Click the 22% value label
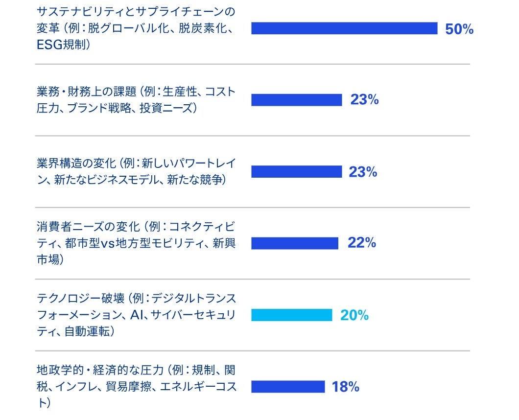Image resolution: width=519 pixels, height=420 pixels. [x=361, y=243]
